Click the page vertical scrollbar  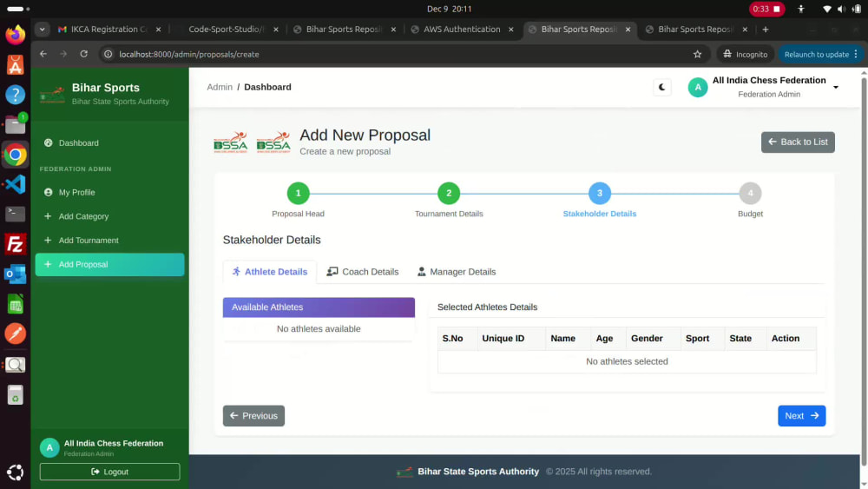(865, 271)
